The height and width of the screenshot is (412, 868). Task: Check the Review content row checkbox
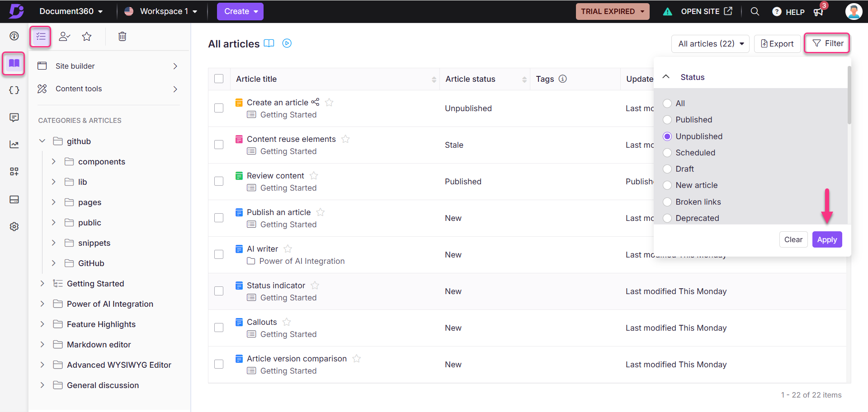coord(219,181)
